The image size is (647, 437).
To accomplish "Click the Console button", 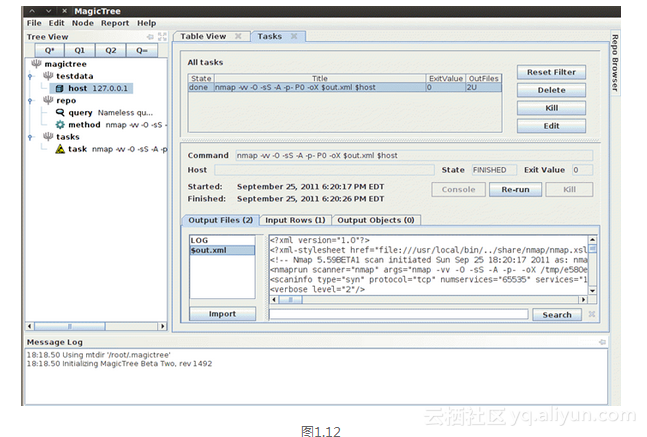I will click(x=458, y=189).
